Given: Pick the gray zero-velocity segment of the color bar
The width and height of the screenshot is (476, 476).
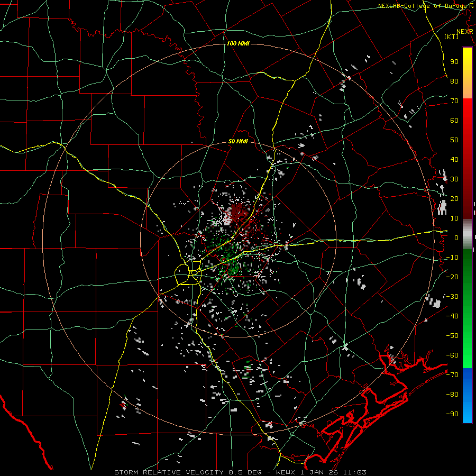Looking at the screenshot, I should [x=467, y=234].
